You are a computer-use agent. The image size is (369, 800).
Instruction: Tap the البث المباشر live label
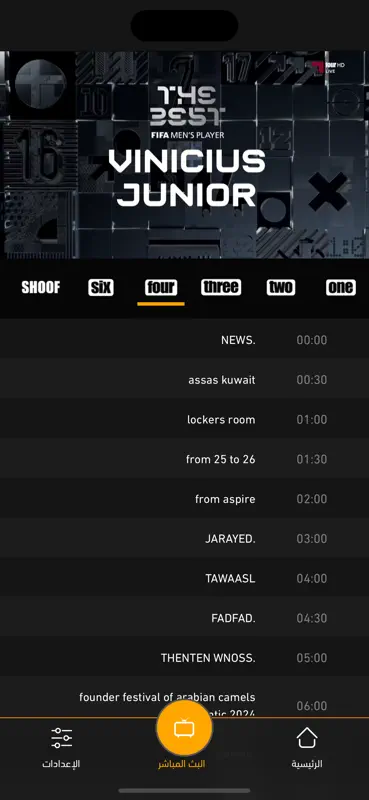point(181,764)
